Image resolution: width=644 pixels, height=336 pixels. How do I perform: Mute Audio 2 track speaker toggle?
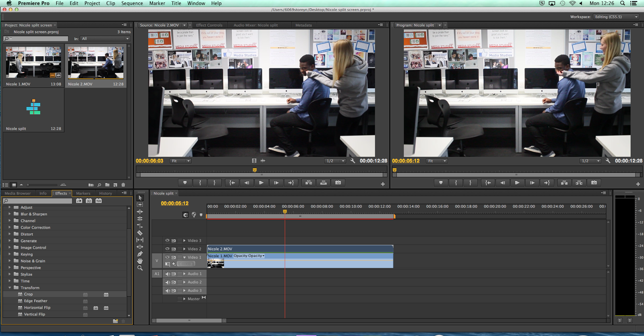(x=168, y=282)
